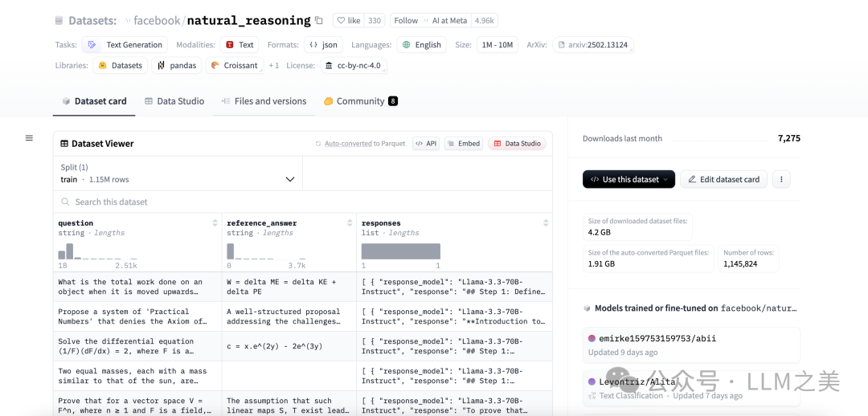868x416 pixels.
Task: Switch to Files and versions tab
Action: [264, 101]
